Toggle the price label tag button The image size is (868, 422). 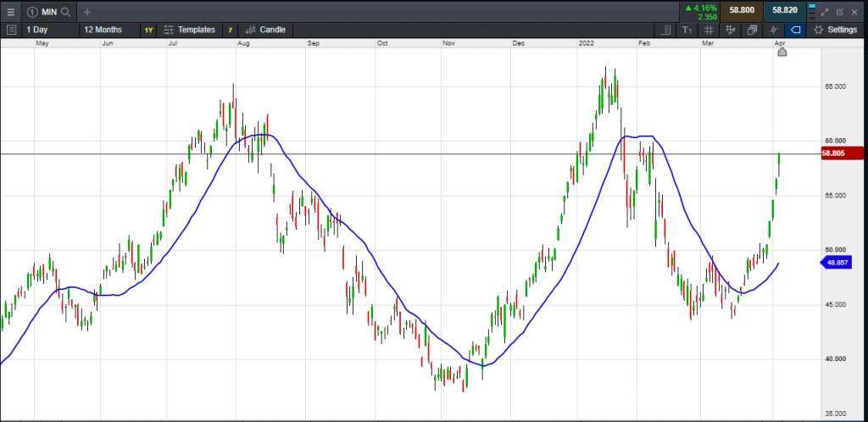tap(796, 30)
